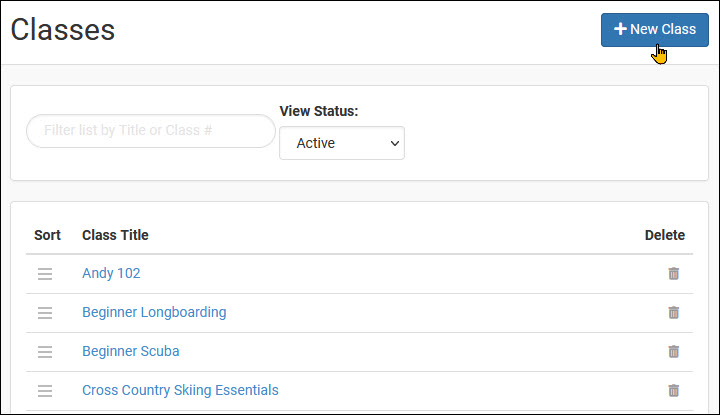Click the New Class button
Screen dimensions: 720x415
[654, 30]
